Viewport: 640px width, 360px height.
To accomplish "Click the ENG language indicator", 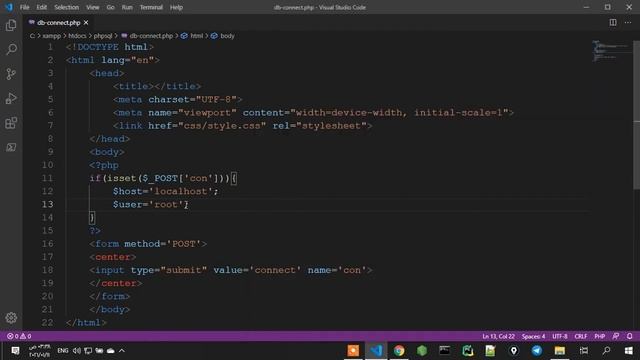I will coord(62,350).
